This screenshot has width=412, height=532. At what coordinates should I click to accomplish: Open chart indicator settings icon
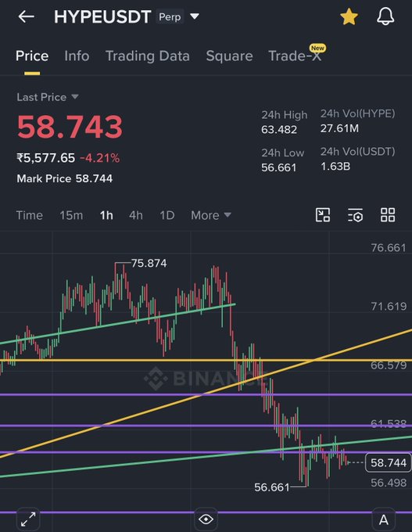tap(355, 215)
